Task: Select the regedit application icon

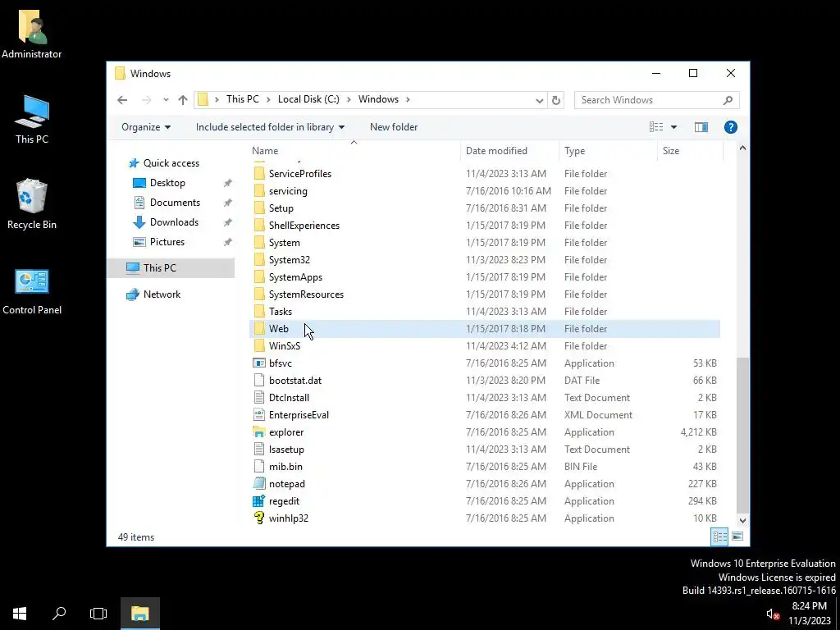Action: 259,501
